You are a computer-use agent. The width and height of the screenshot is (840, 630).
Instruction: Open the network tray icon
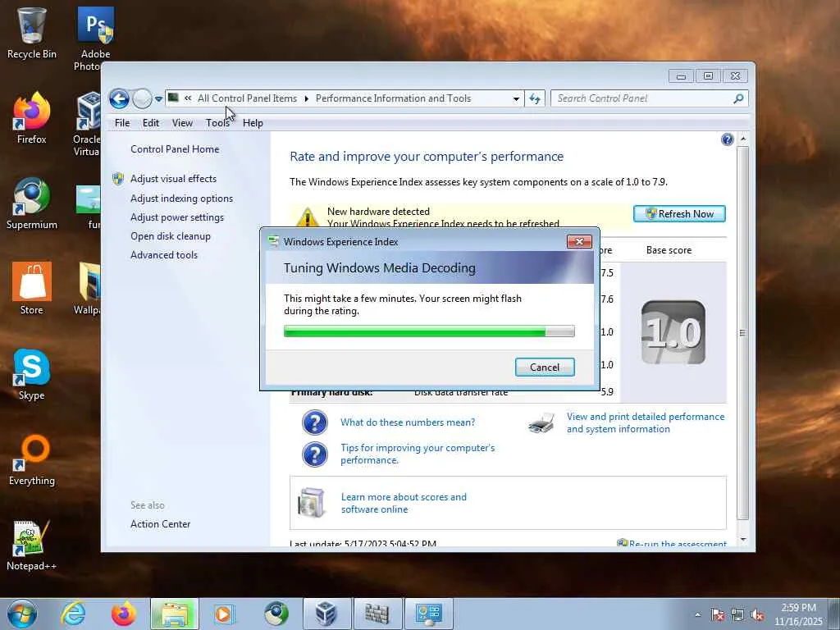(737, 615)
